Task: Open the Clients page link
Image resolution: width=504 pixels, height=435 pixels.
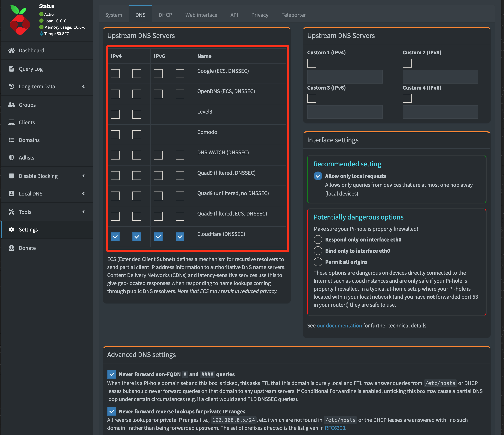Action: pyautogui.click(x=27, y=122)
